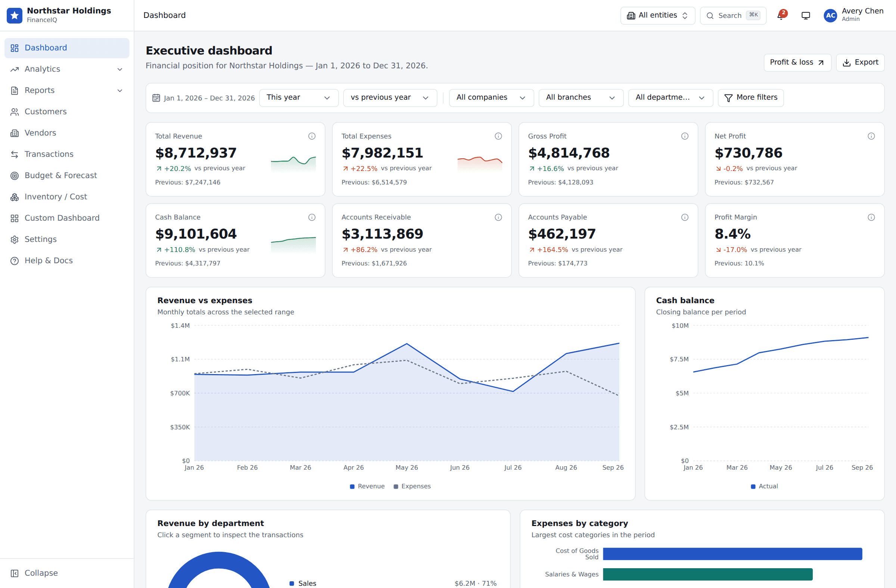The height and width of the screenshot is (588, 896).
Task: Click the Dashboard breadcrumb title in header
Action: (165, 15)
